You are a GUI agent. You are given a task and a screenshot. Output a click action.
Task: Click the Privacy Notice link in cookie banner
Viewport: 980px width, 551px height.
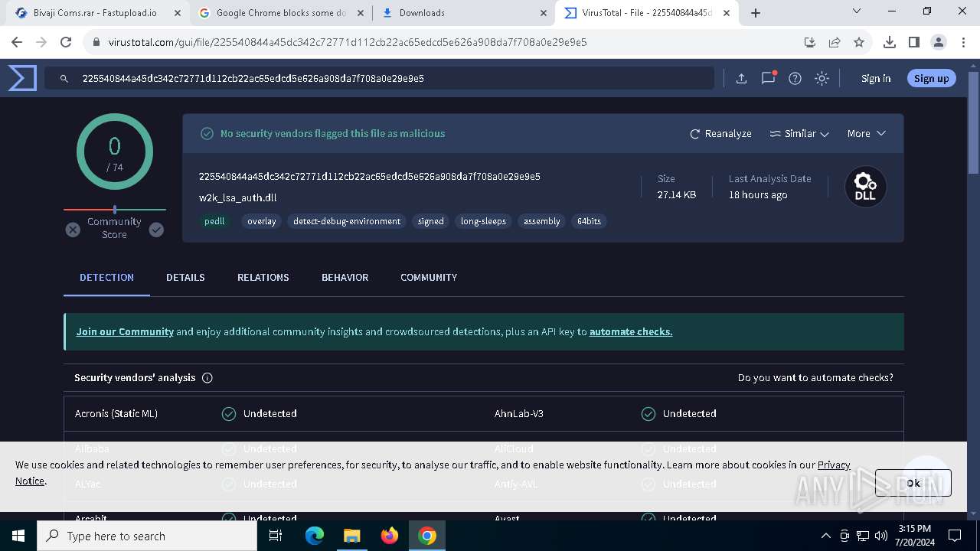[x=834, y=465]
